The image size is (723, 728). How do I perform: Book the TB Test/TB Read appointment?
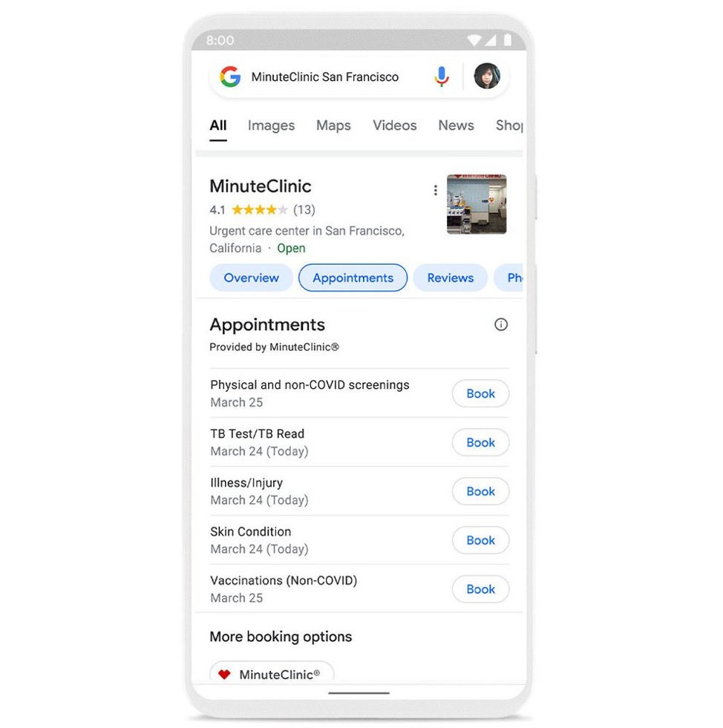click(480, 442)
